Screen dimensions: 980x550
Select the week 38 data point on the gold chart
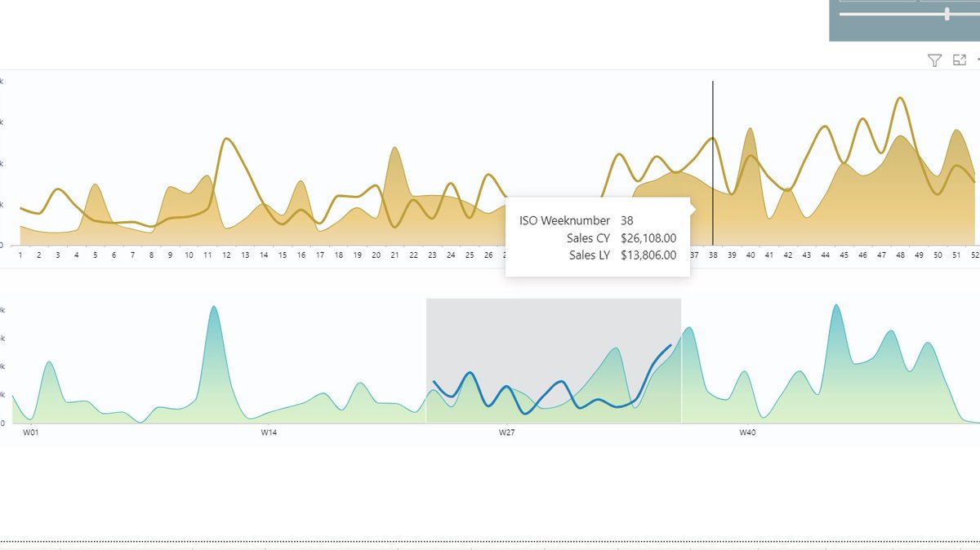[713, 139]
